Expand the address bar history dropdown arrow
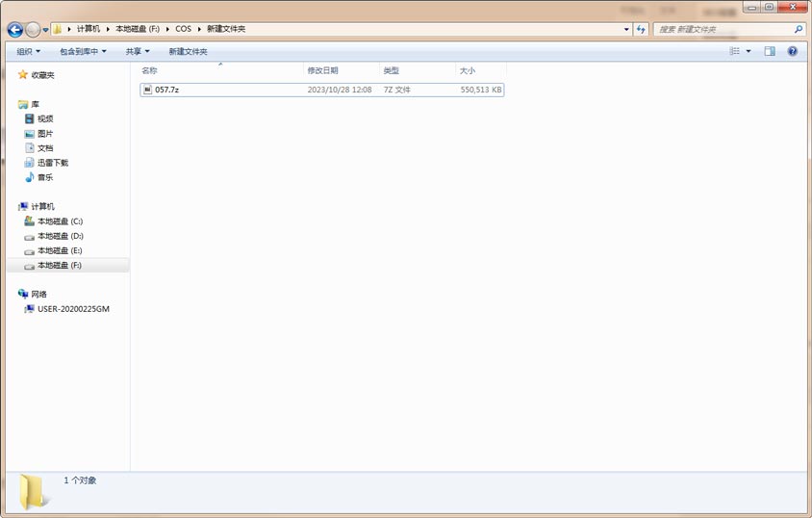Screen dimensions: 812x518 click(x=626, y=29)
